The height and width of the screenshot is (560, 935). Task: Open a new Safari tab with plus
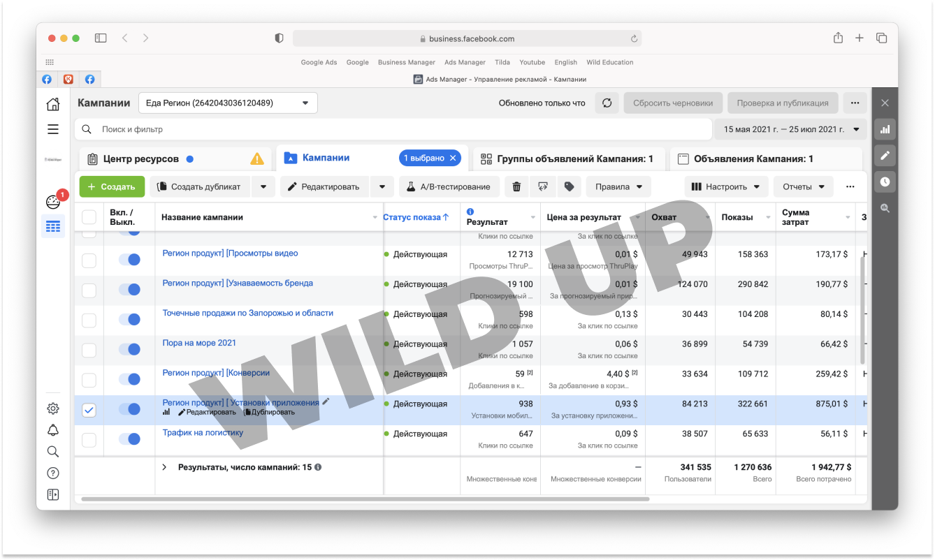pos(860,38)
